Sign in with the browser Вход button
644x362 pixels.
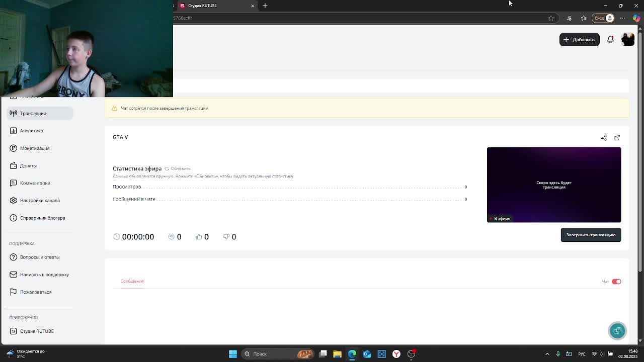coord(603,18)
